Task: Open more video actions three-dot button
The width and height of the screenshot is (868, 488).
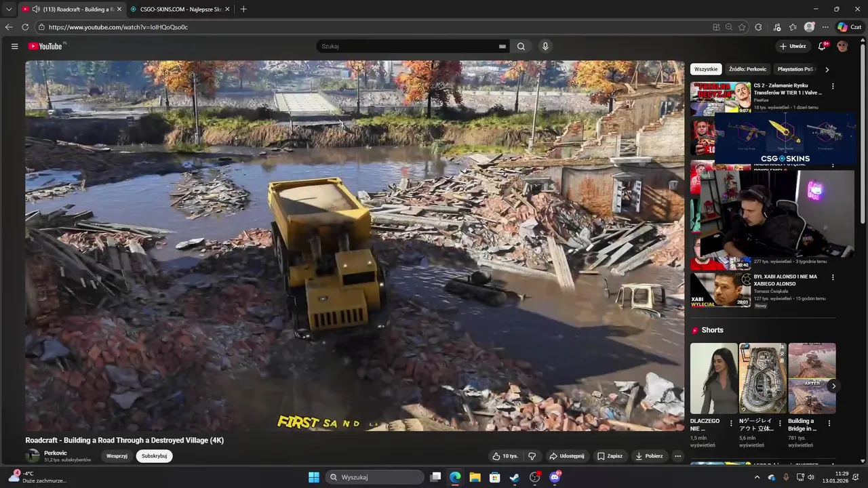Action: click(x=677, y=456)
